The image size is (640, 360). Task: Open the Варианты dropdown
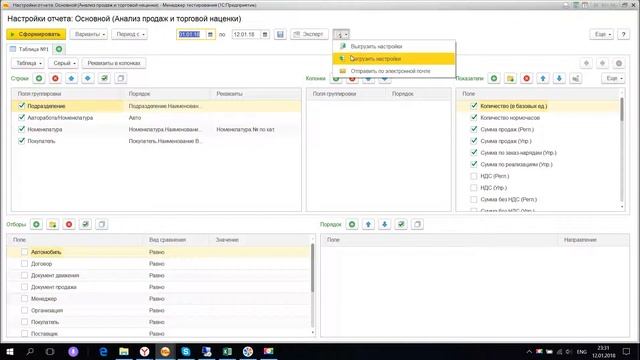(x=89, y=34)
